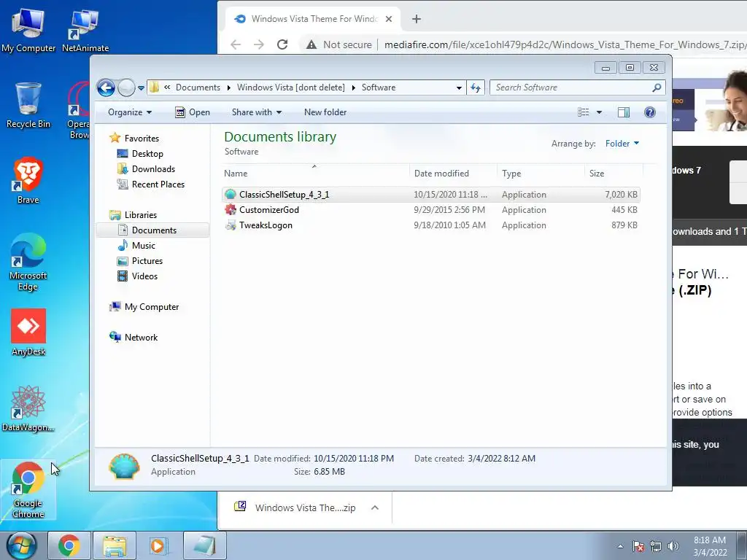This screenshot has width=747, height=560.
Task: Click the mediafire URL in Chrome address bar
Action: coord(565,44)
